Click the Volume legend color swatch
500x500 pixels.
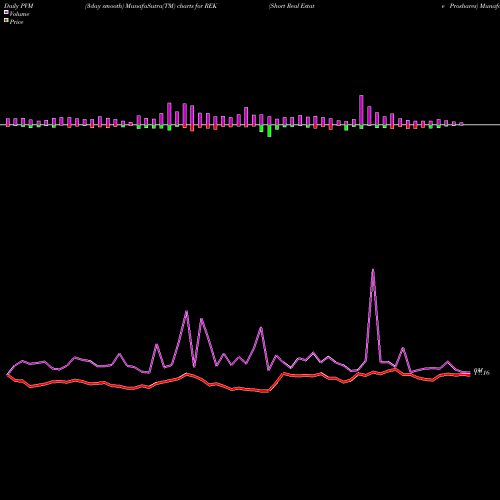(6, 13)
